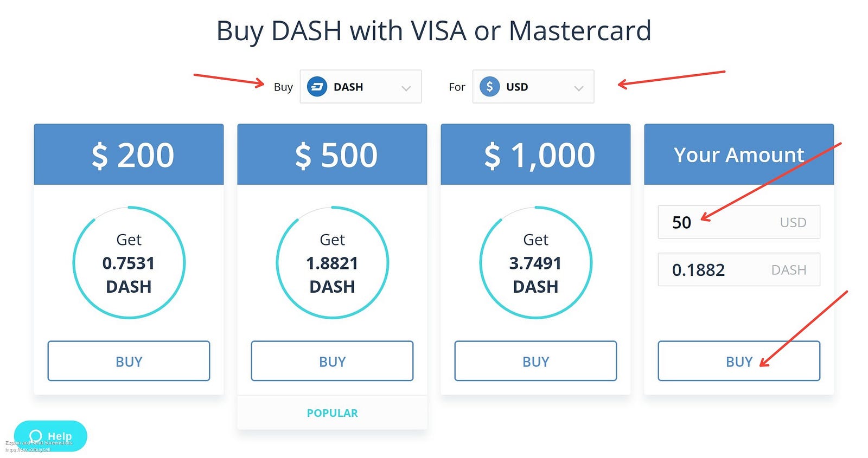
Task: Select the Your Amount header
Action: pos(739,154)
